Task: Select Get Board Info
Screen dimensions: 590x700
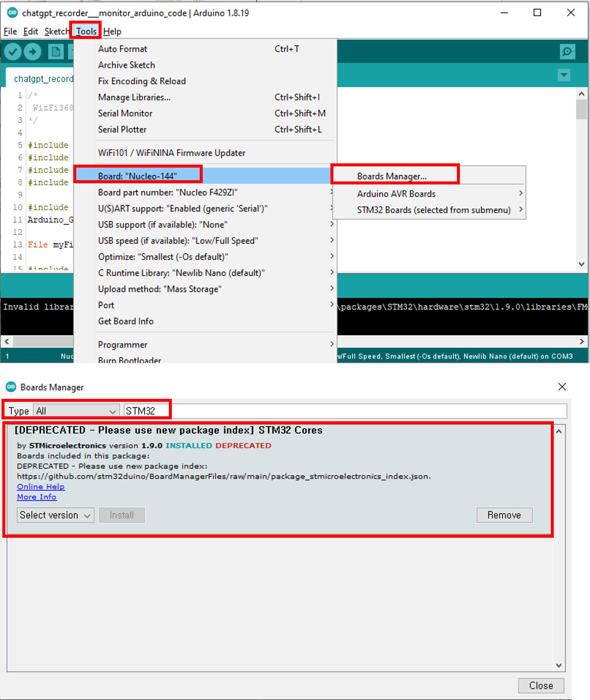Action: tap(205, 321)
